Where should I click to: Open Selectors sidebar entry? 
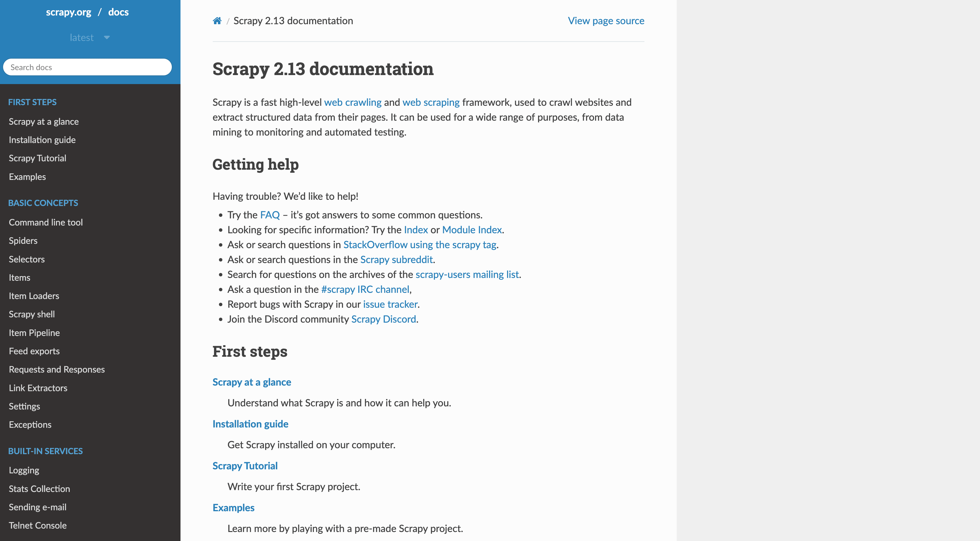pos(27,259)
